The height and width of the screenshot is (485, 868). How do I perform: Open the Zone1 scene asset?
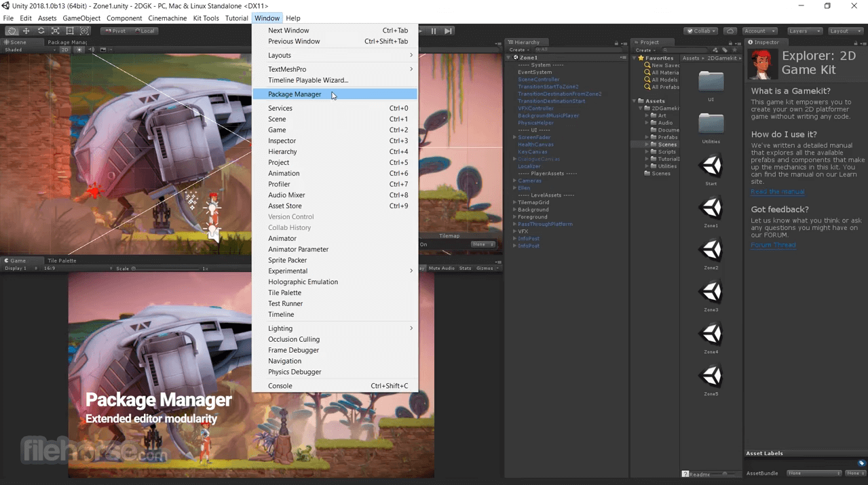click(711, 208)
